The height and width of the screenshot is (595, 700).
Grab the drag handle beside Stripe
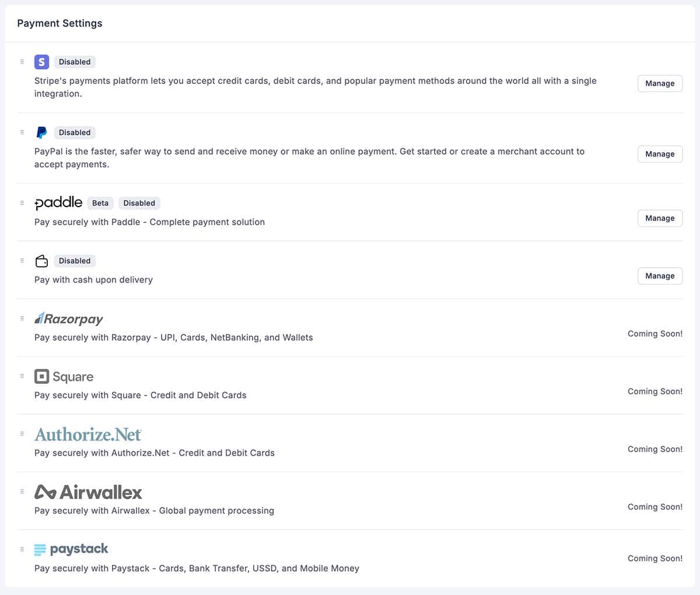click(22, 61)
